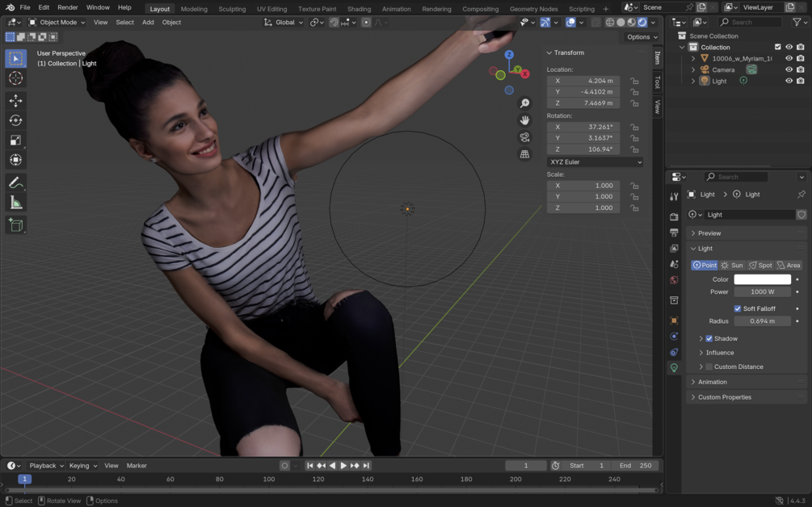Toggle camera view in viewport
Screen dimensions: 812x507
pos(525,137)
